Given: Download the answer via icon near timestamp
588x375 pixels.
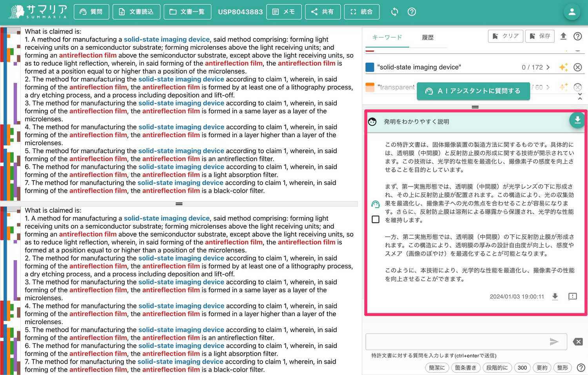Looking at the screenshot, I should (x=555, y=296).
